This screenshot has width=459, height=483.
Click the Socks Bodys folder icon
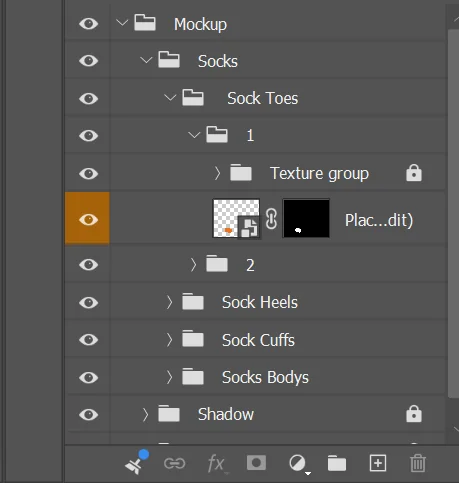tap(193, 376)
